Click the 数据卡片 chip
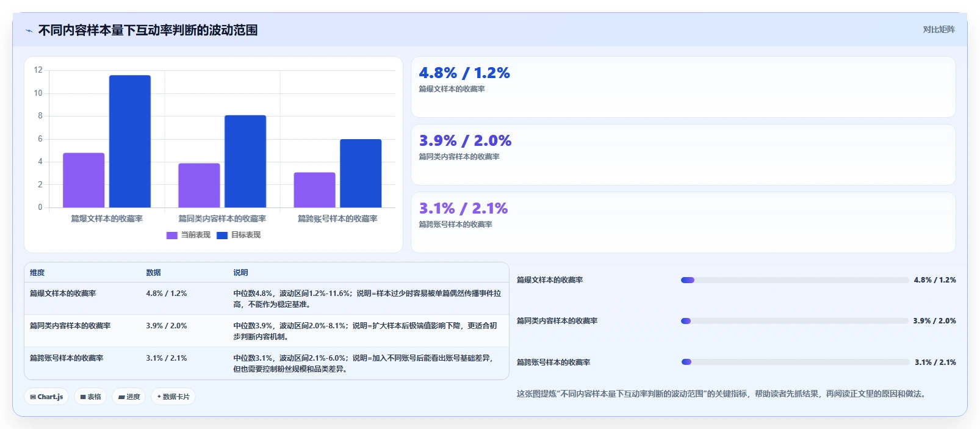The width and height of the screenshot is (980, 429). pos(173,397)
